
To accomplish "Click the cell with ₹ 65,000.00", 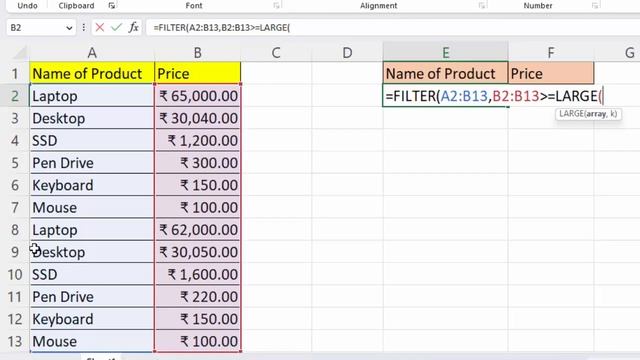I will pos(198,96).
